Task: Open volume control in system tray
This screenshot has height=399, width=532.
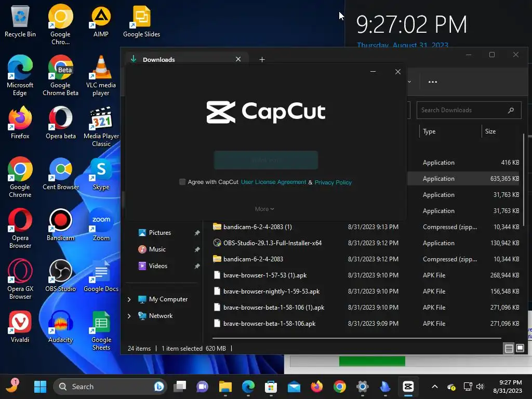Action: coord(480,387)
